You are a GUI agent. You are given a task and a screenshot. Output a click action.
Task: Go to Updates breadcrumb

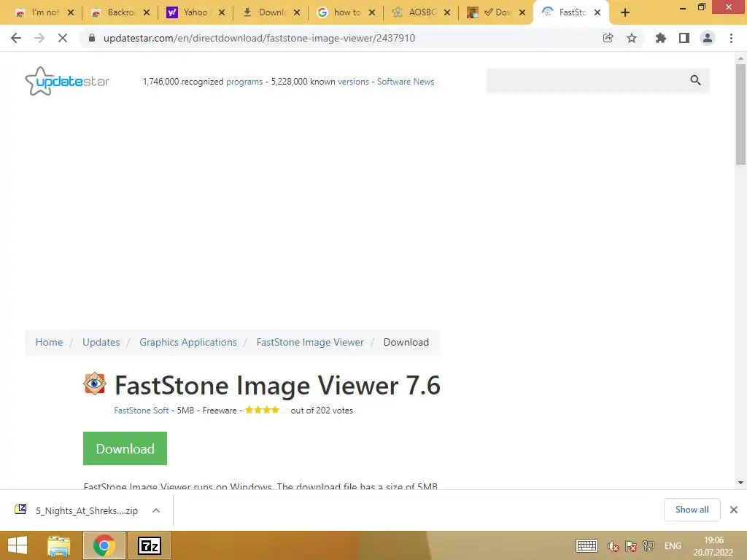tap(101, 342)
